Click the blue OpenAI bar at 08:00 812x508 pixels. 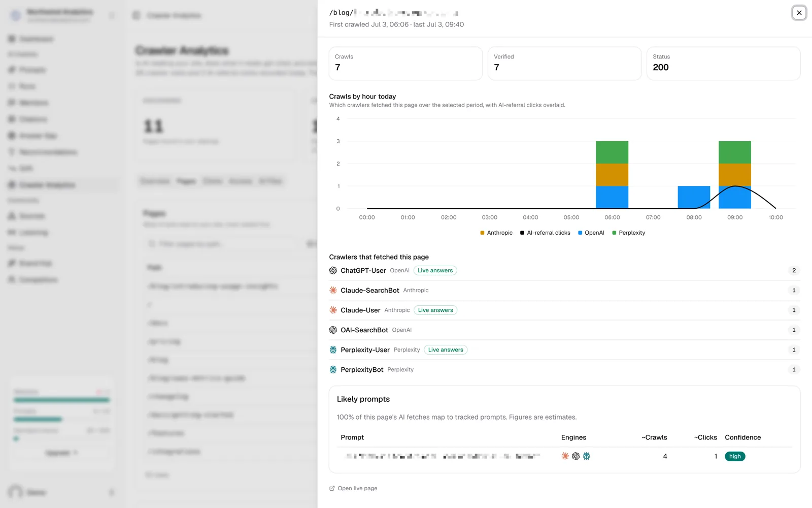(694, 197)
